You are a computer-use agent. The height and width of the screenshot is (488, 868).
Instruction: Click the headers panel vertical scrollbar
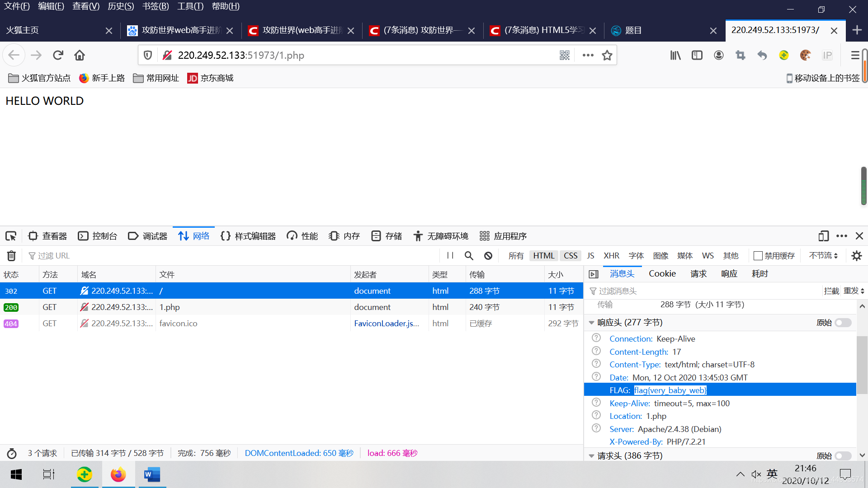(862, 365)
